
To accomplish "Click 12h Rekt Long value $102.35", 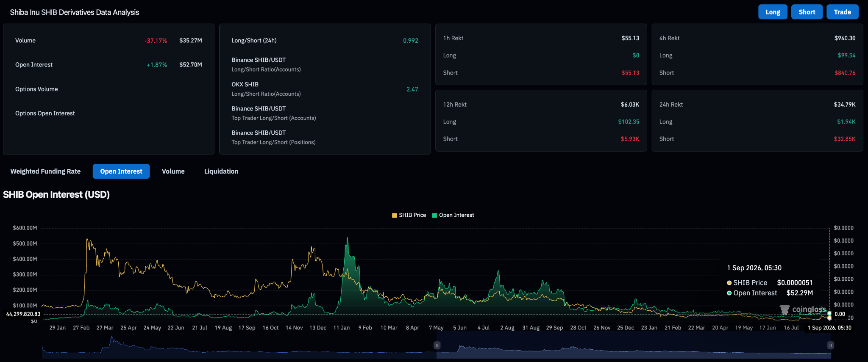I will point(629,122).
